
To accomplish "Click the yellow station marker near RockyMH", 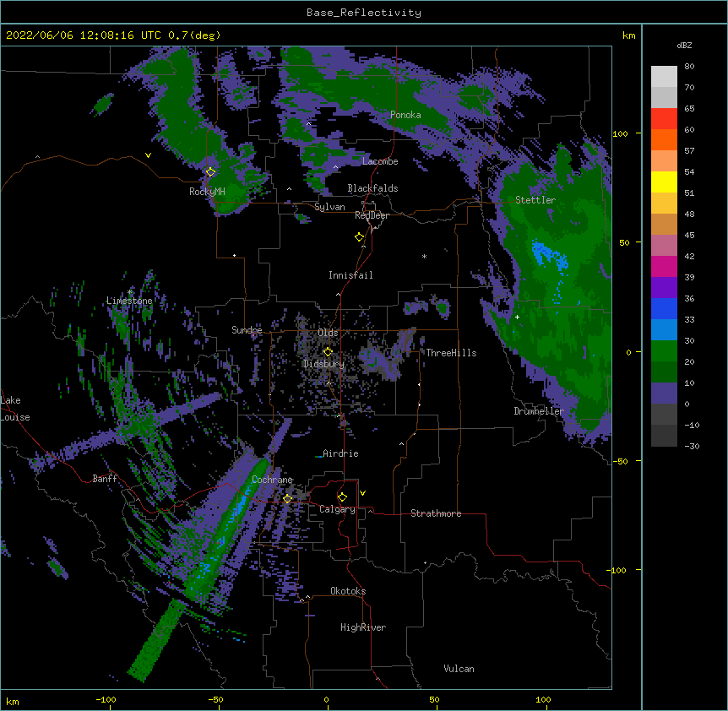I will 210,171.
